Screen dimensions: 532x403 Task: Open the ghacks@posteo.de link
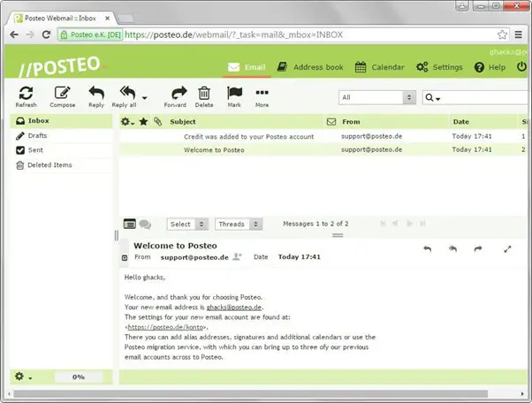point(234,308)
